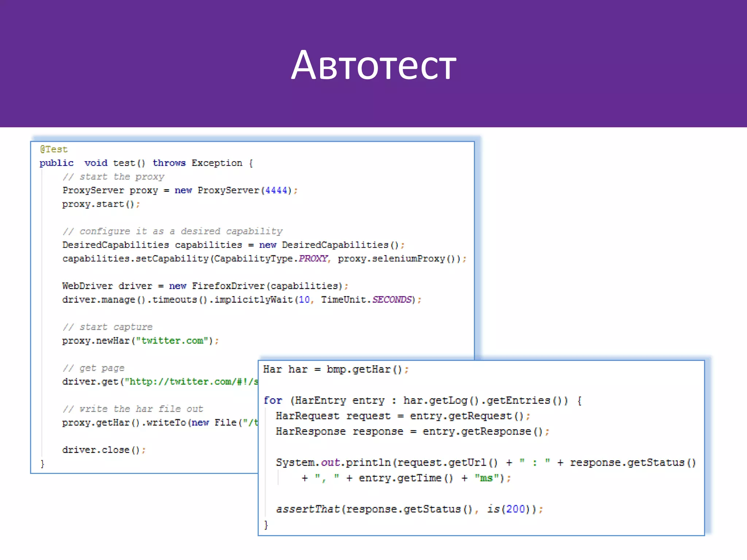747x560 pixels.
Task: Click the DesiredCapabilities declaration line
Action: tap(233, 245)
